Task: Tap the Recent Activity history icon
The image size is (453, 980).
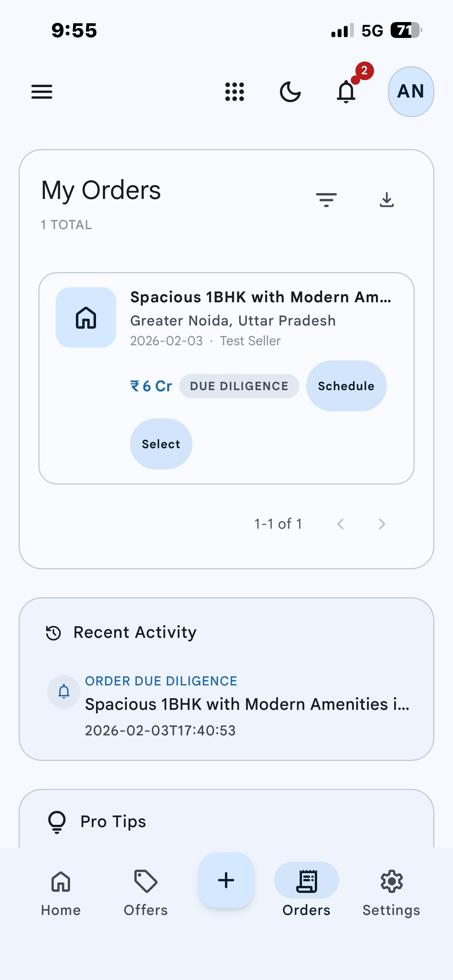Action: [x=53, y=633]
